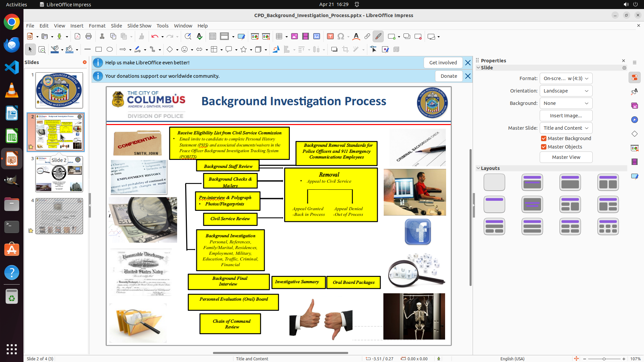This screenshot has width=644, height=362.
Task: Click the Insert Special Character icon
Action: coord(341,37)
